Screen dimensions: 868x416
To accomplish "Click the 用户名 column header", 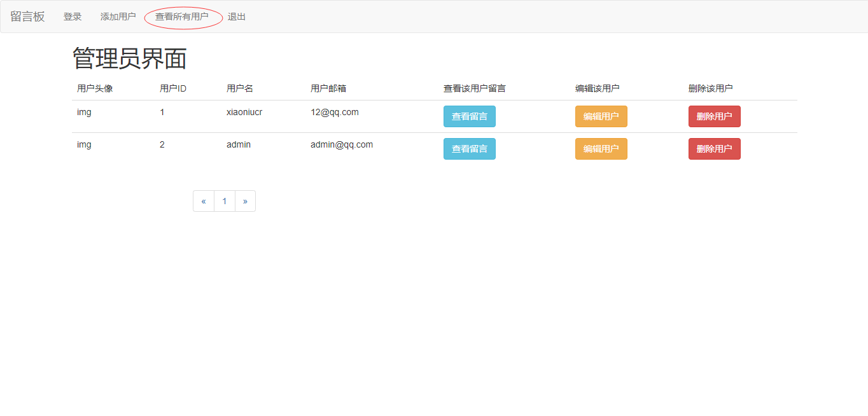I will pyautogui.click(x=240, y=88).
